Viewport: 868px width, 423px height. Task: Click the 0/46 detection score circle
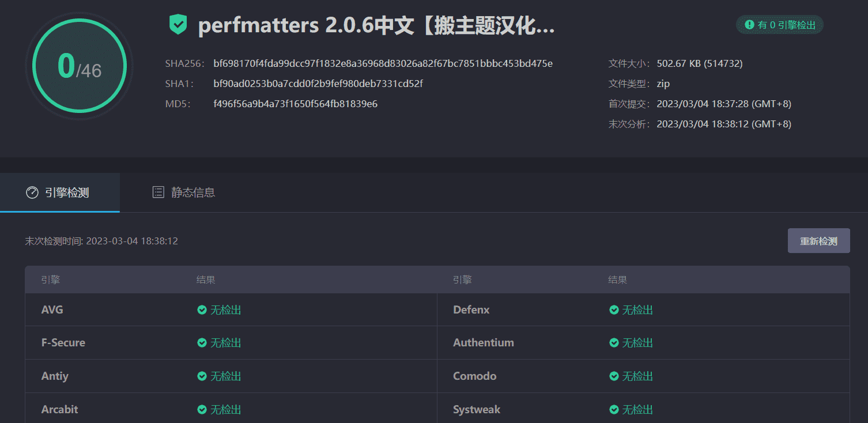click(x=79, y=66)
